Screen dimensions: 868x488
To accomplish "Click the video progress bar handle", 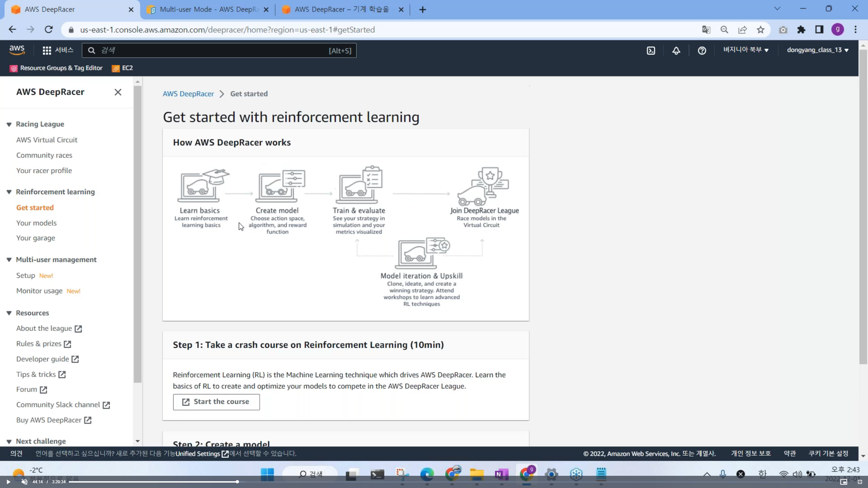I will (237, 482).
